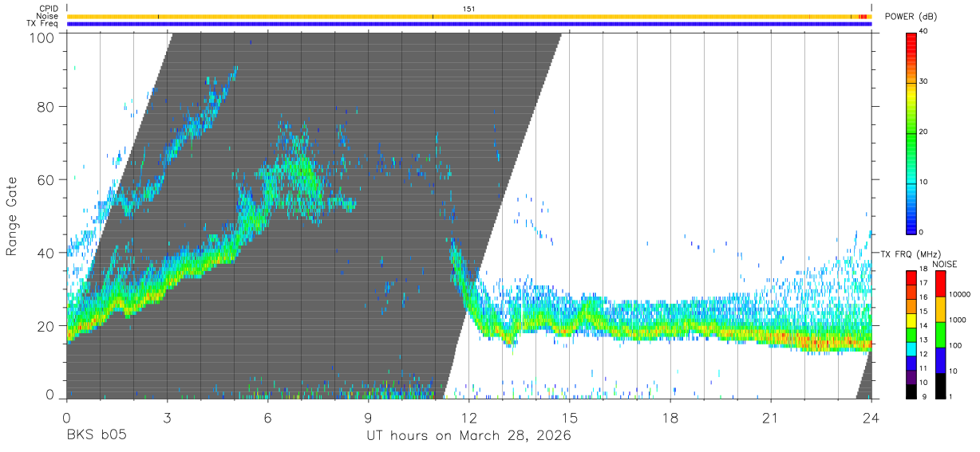The height and width of the screenshot is (452, 980).
Task: Click time axis label 9
Action: pos(369,418)
